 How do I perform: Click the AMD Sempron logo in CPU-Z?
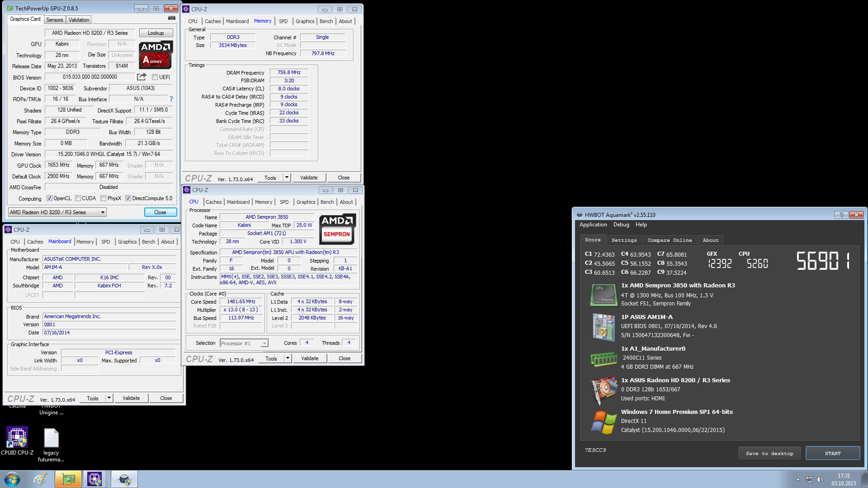pyautogui.click(x=337, y=229)
